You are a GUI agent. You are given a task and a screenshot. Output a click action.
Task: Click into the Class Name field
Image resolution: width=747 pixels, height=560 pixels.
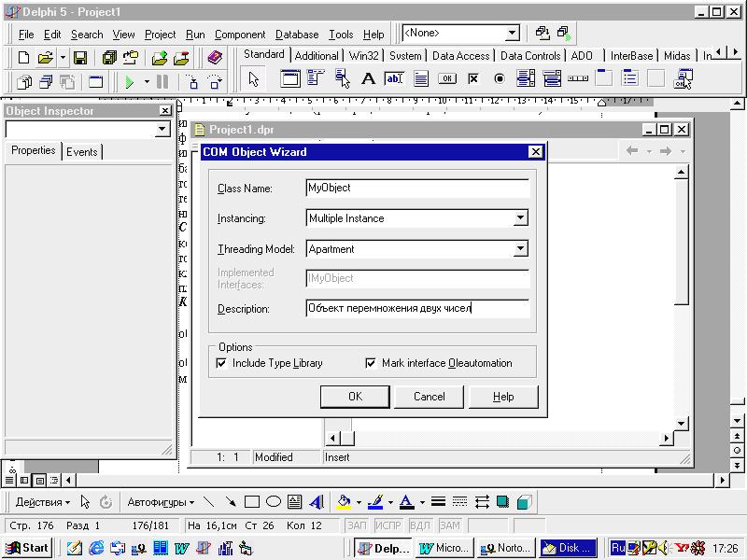pyautogui.click(x=417, y=188)
